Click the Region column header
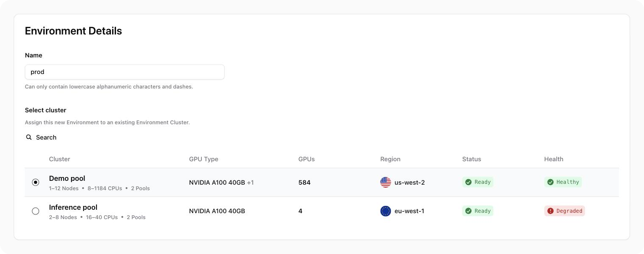Screen dimensions: 644x254 coord(390,159)
